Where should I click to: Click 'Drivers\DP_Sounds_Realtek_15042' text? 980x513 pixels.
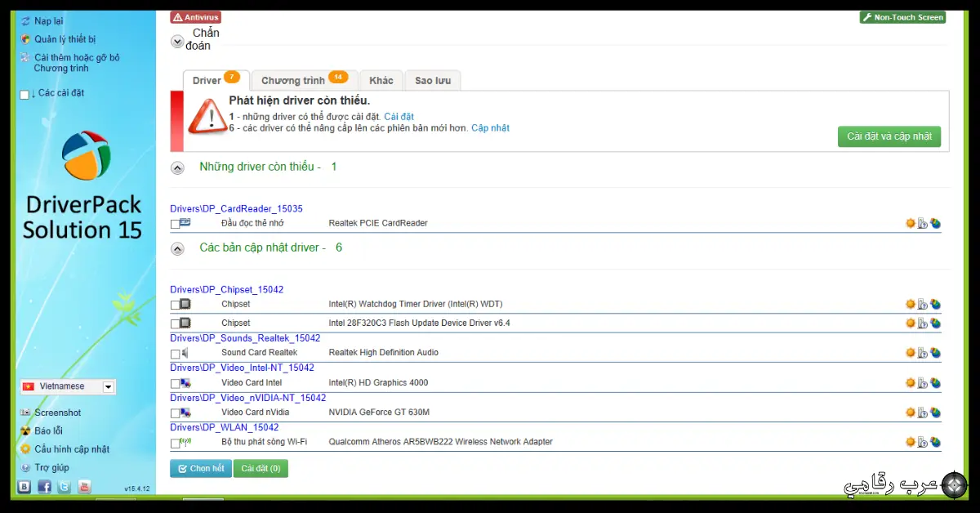pyautogui.click(x=245, y=338)
